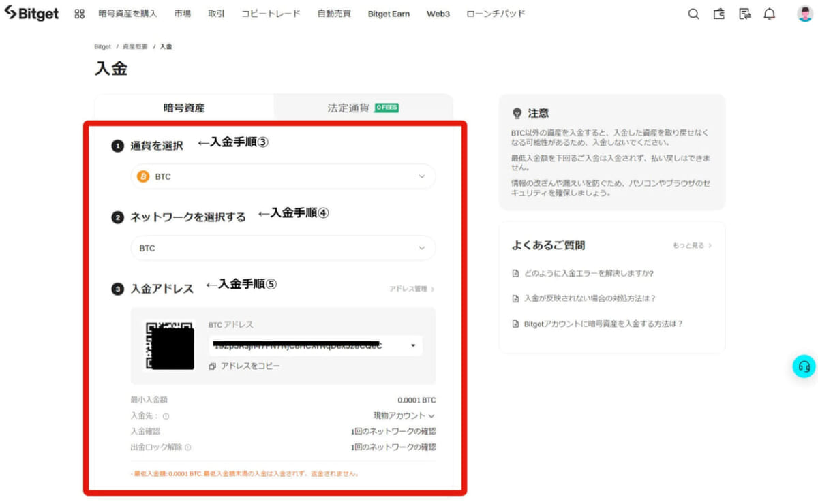
Task: Open ローンチパッド menu
Action: click(496, 14)
